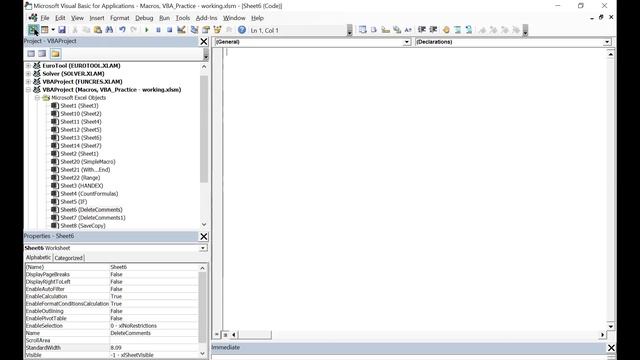
Task: Open the dropdown arrow beside Insert UserForm
Action: pos(53,30)
